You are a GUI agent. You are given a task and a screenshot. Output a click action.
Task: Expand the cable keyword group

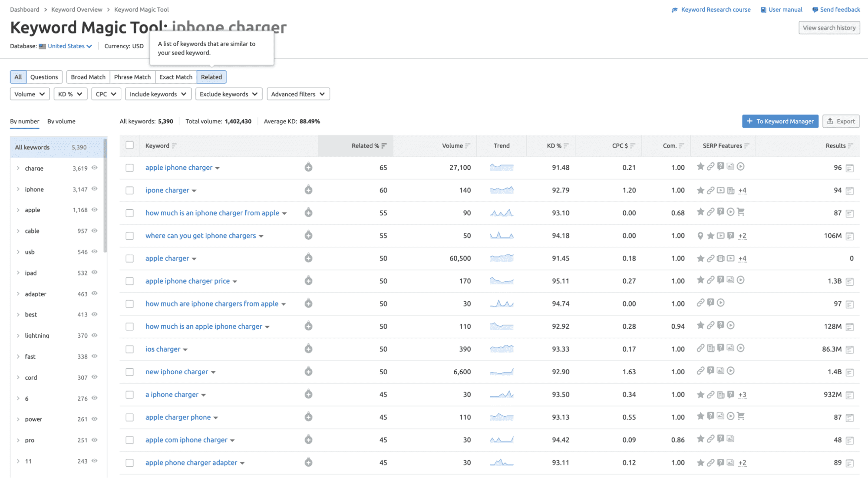pyautogui.click(x=18, y=231)
